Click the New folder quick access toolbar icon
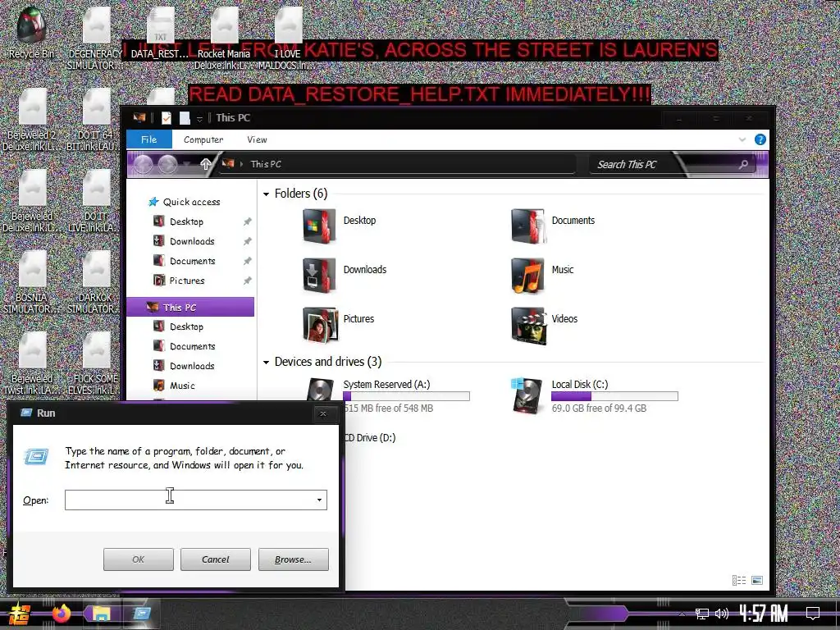 [x=185, y=118]
